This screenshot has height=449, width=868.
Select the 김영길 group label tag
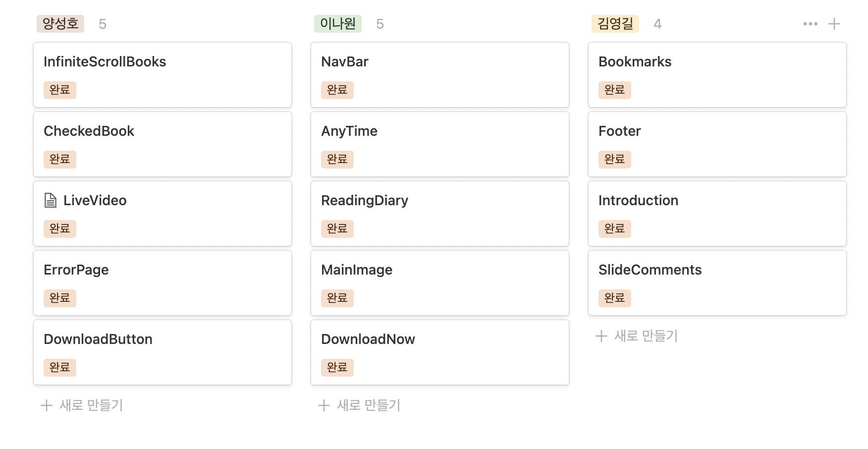click(x=615, y=23)
